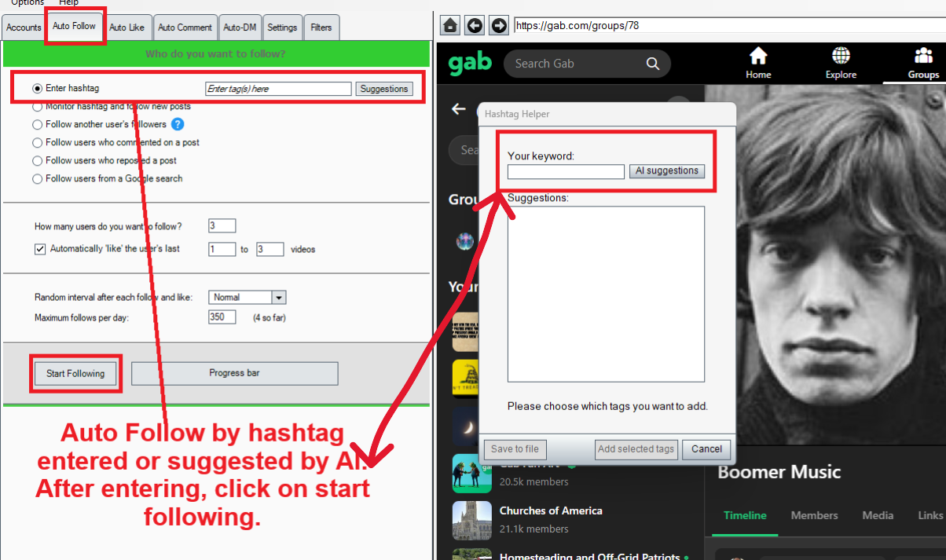The width and height of the screenshot is (946, 560).
Task: Click the browser URL address field
Action: 730,26
